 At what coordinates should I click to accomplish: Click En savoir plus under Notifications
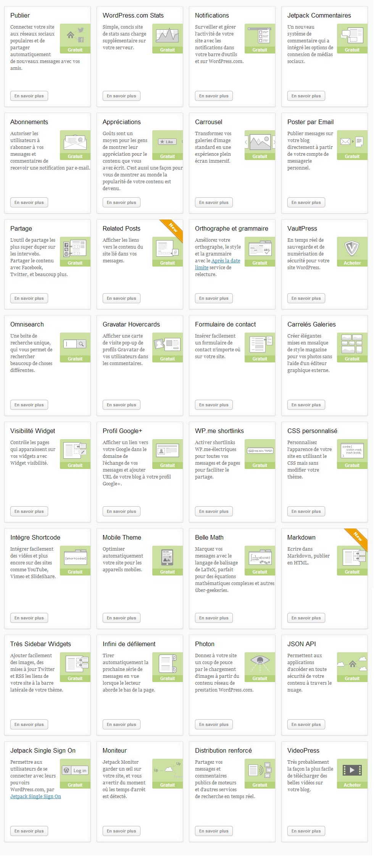coord(214,96)
